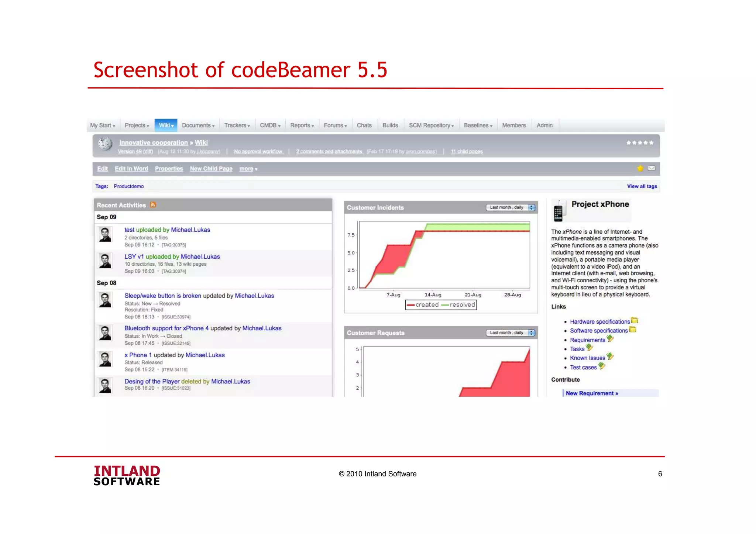Viewport: 756px width, 534px height.
Task: Open the 'x Phone 1' item link
Action: click(138, 355)
